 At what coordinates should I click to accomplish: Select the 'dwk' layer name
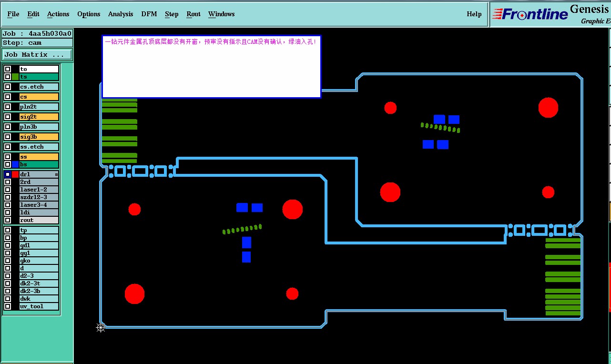(39, 299)
